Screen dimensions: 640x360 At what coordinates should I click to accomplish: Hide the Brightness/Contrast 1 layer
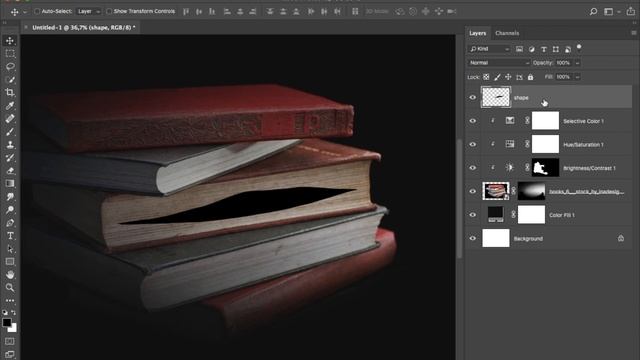click(x=473, y=168)
